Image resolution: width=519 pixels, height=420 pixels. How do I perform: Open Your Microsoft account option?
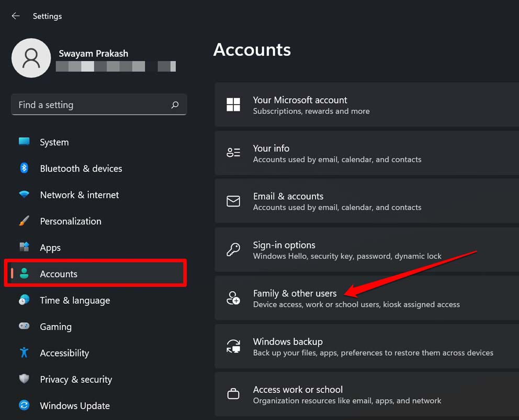click(300, 104)
